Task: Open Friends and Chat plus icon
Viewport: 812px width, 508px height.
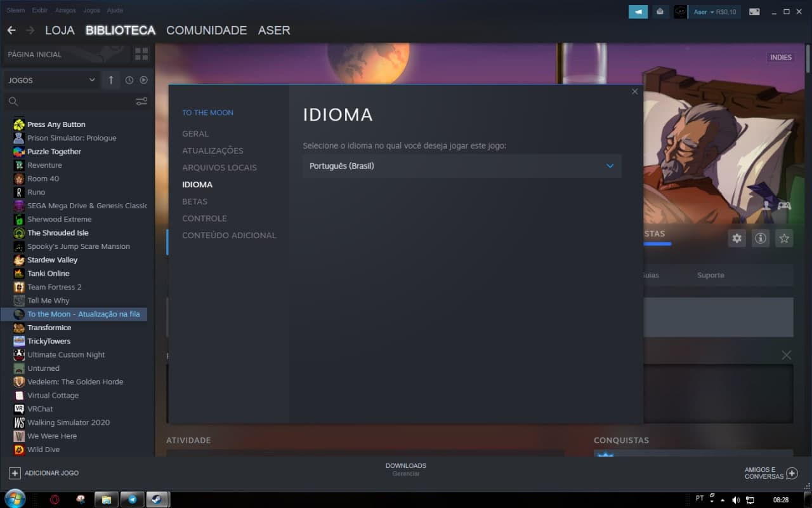Action: 792,473
